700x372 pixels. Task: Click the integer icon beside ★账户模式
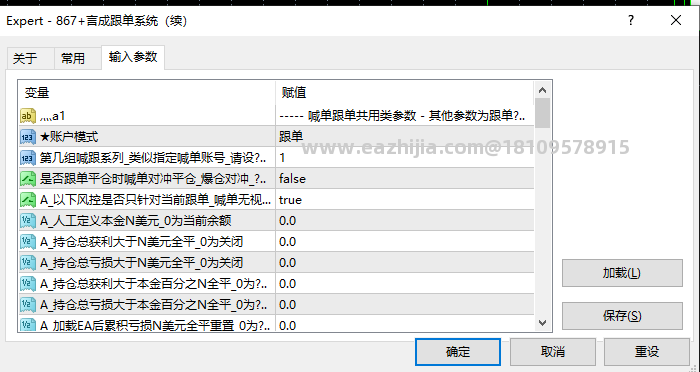28,137
